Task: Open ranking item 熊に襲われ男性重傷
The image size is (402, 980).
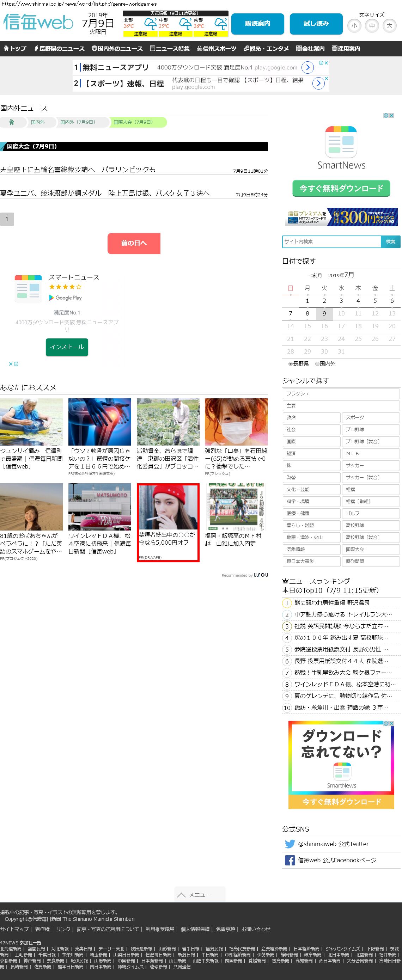Action: (332, 603)
